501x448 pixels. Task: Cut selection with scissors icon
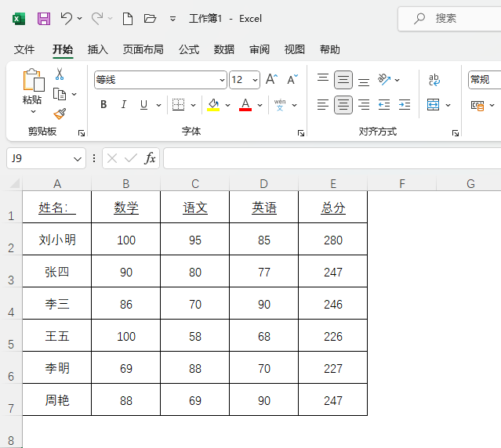[60, 74]
